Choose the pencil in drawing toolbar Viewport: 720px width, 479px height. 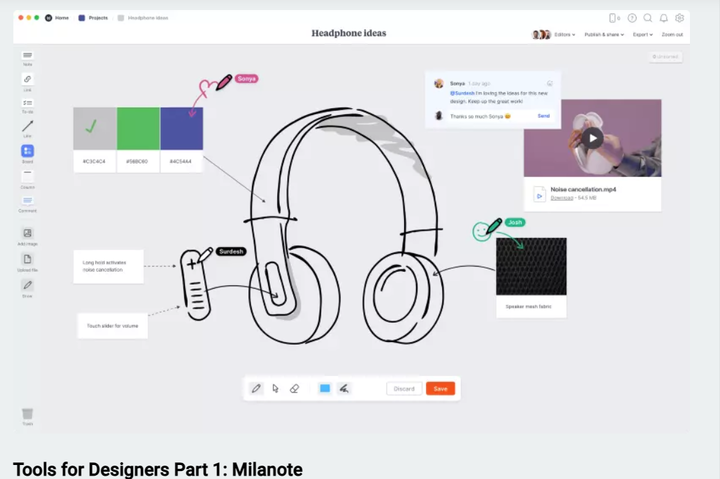[256, 388]
